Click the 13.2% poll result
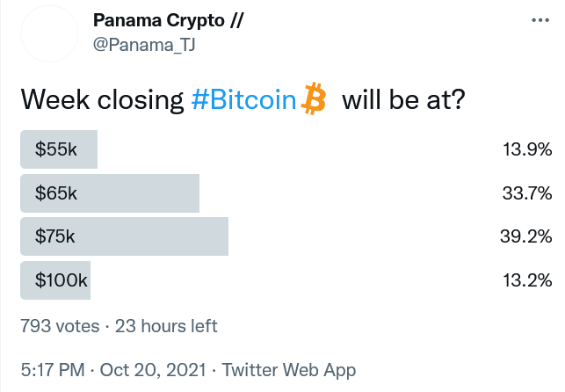This screenshot has width=565, height=392. (527, 280)
